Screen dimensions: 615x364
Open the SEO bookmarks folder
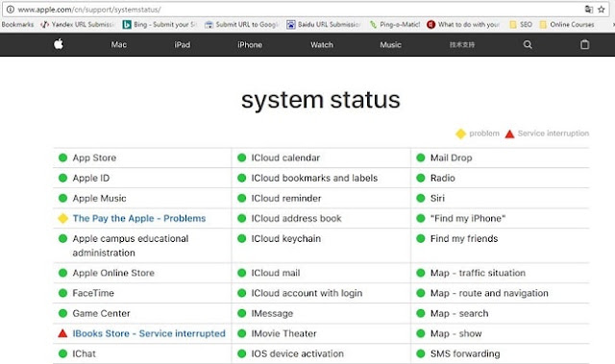[x=521, y=24]
